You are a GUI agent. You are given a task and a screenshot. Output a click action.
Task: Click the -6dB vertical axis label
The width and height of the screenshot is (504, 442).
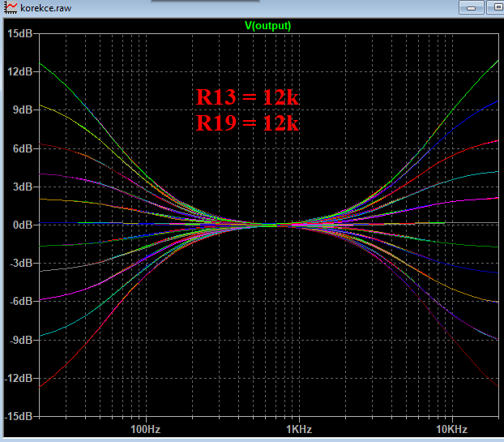coord(21,302)
